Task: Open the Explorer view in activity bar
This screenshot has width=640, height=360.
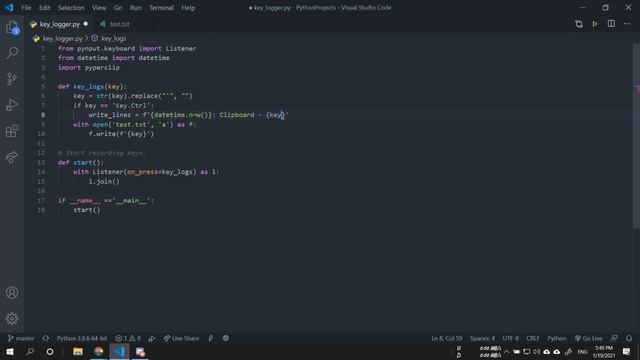Action: tap(12, 28)
